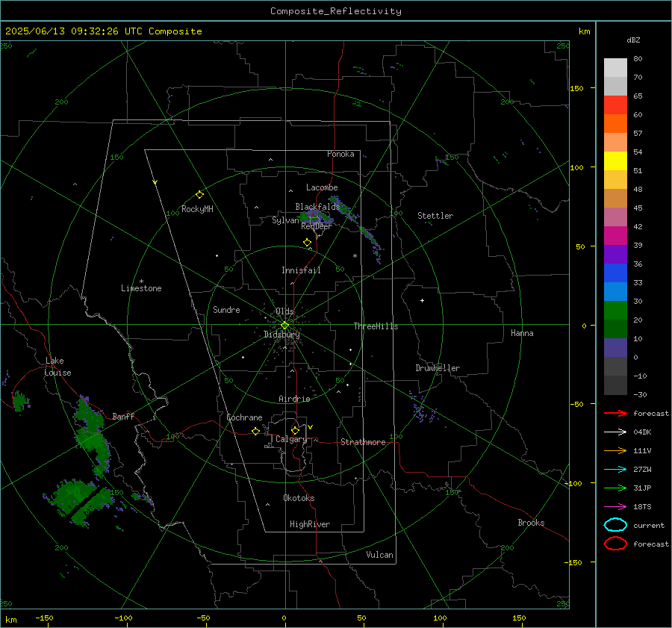Screen dimensions: 672x628
Task: Click the -30 dBZ scale value
Action: click(640, 395)
